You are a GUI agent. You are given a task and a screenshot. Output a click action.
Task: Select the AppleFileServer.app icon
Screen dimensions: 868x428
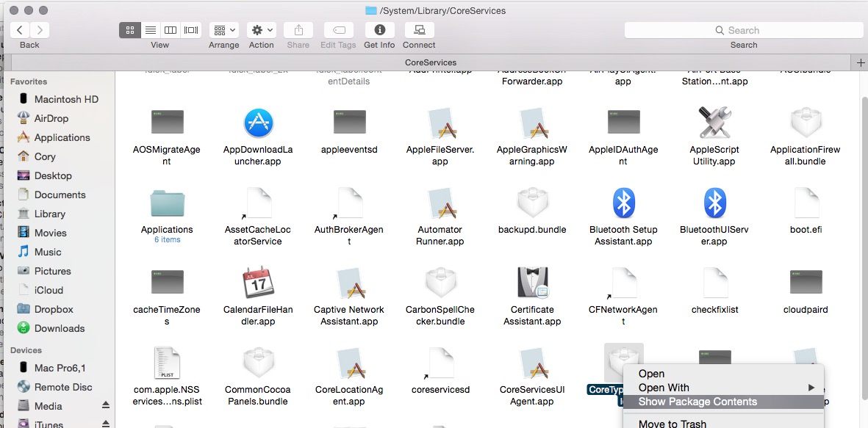coord(441,123)
